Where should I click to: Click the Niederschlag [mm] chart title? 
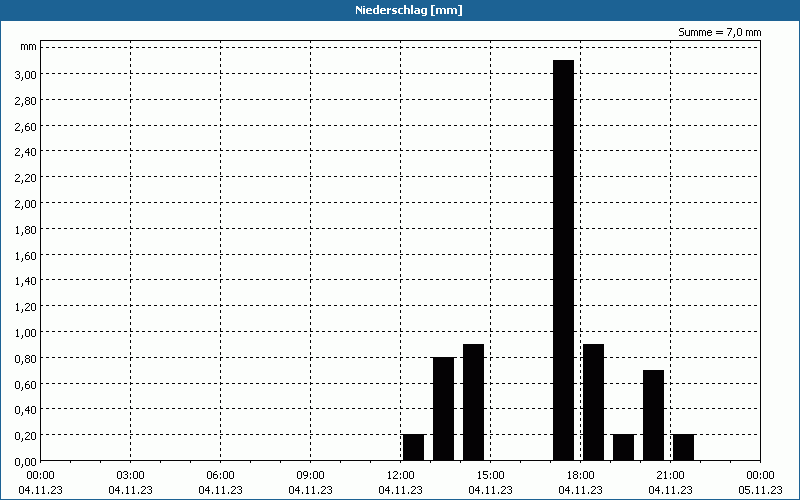point(409,10)
